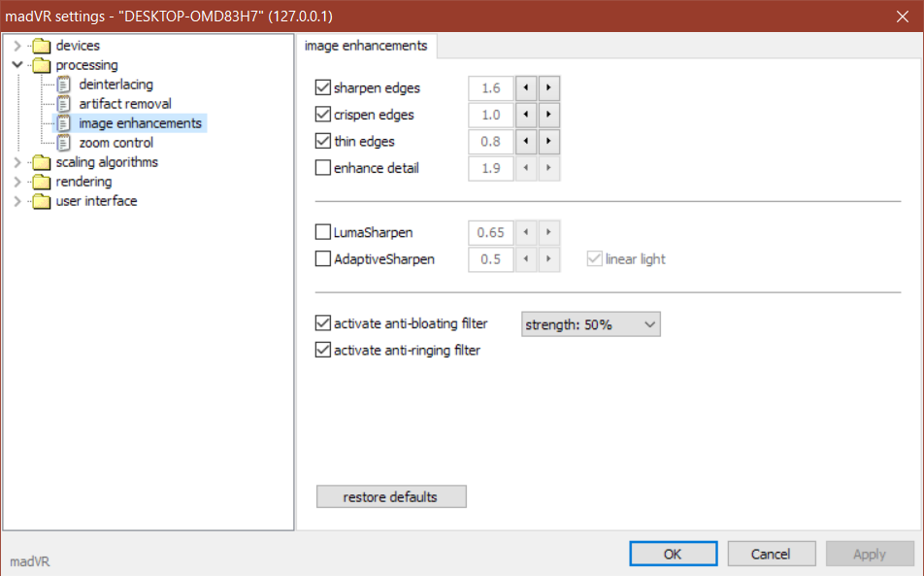Select the scaling algorithms tree label
This screenshot has height=576, width=924.
tap(107, 162)
